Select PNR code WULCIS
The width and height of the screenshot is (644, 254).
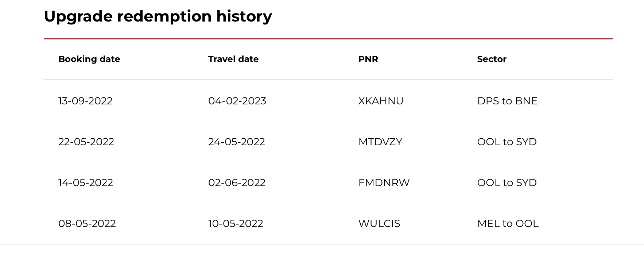(379, 223)
